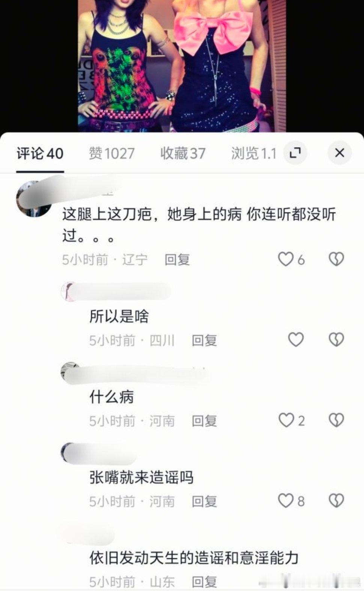Dislike the 所以是啥 comment

[336, 340]
